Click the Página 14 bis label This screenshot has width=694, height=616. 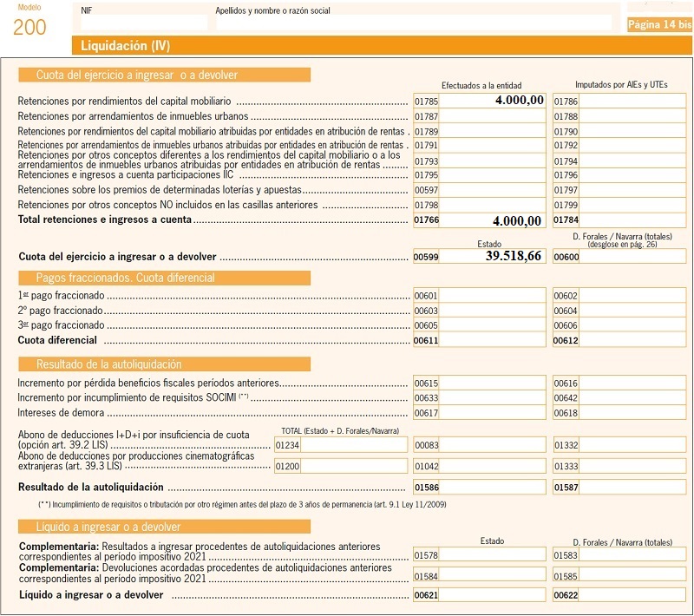tap(659, 25)
